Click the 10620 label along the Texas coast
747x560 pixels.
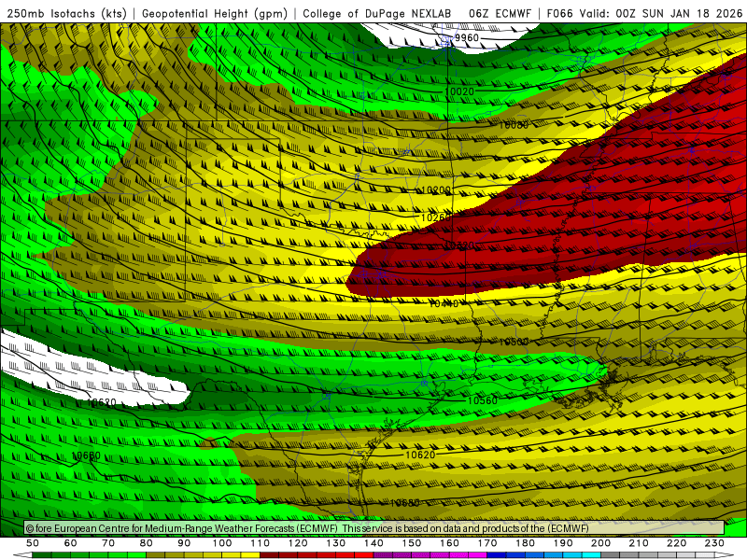click(x=420, y=455)
